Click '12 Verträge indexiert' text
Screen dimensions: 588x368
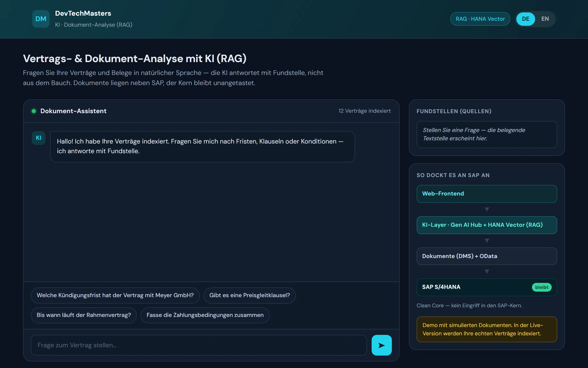pos(365,111)
